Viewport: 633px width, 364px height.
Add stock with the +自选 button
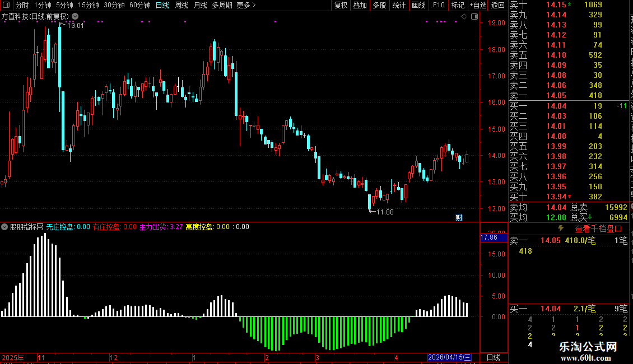pos(478,5)
